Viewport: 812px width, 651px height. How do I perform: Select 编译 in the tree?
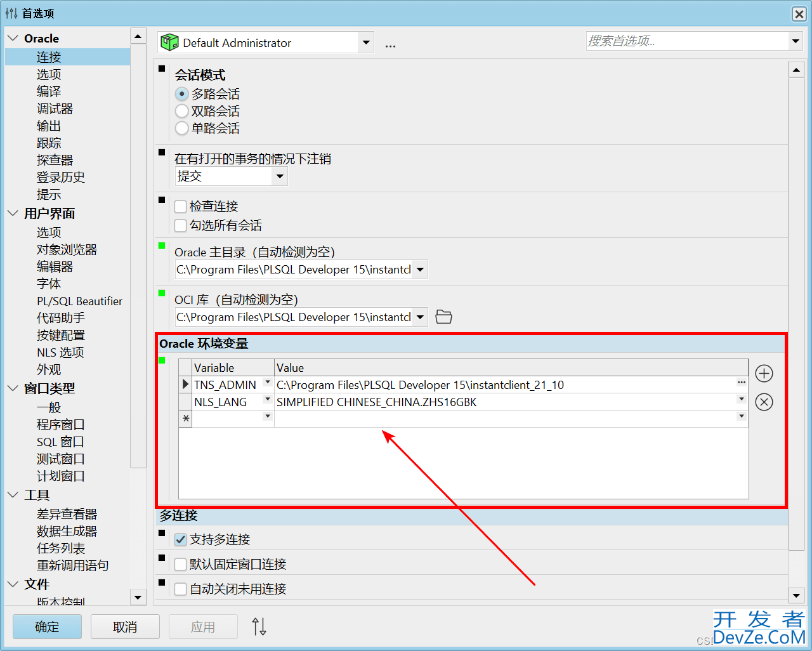pos(49,91)
